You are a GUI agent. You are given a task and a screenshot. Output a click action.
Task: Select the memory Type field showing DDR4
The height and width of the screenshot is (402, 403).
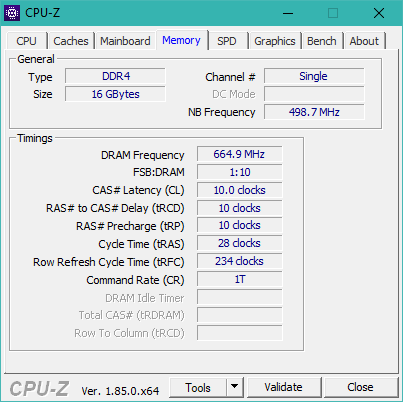tap(115, 76)
